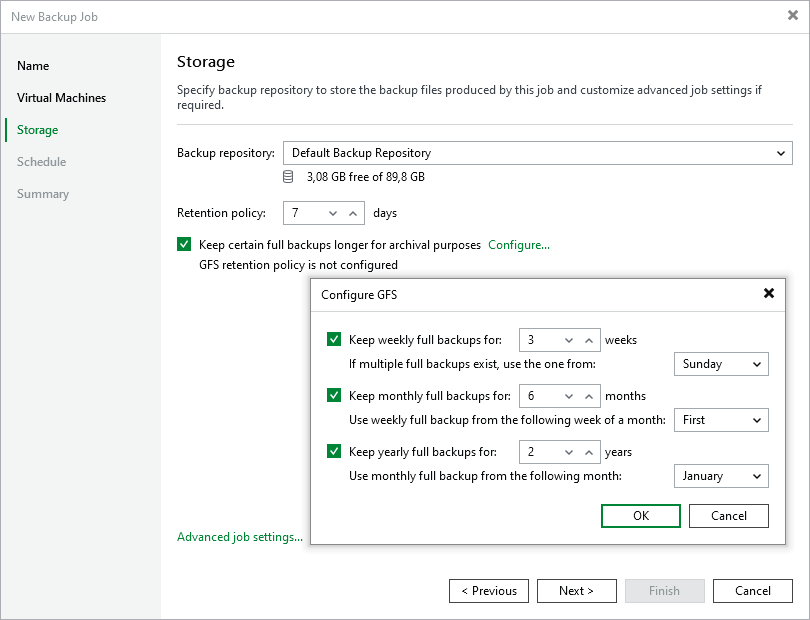Click the Configure... link for GFS retention
The width and height of the screenshot is (810, 620).
pyautogui.click(x=518, y=243)
